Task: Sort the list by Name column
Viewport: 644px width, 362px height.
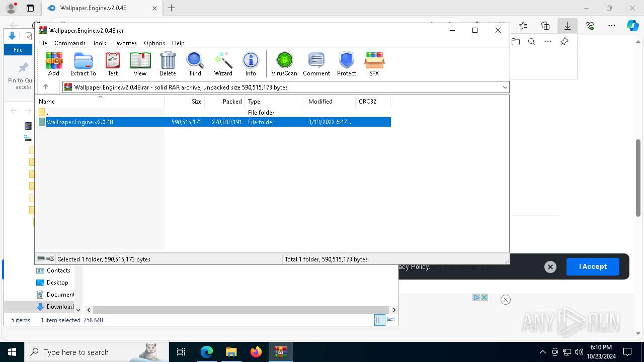Action: tap(100, 102)
